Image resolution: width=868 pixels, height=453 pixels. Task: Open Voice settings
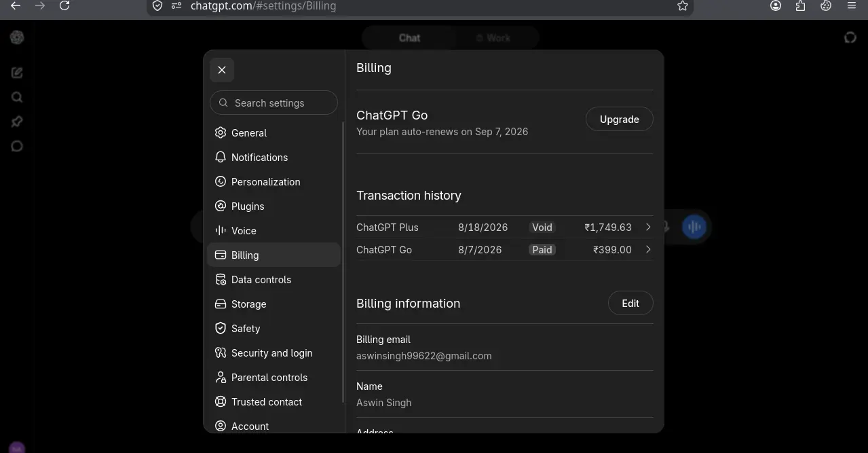click(273, 230)
